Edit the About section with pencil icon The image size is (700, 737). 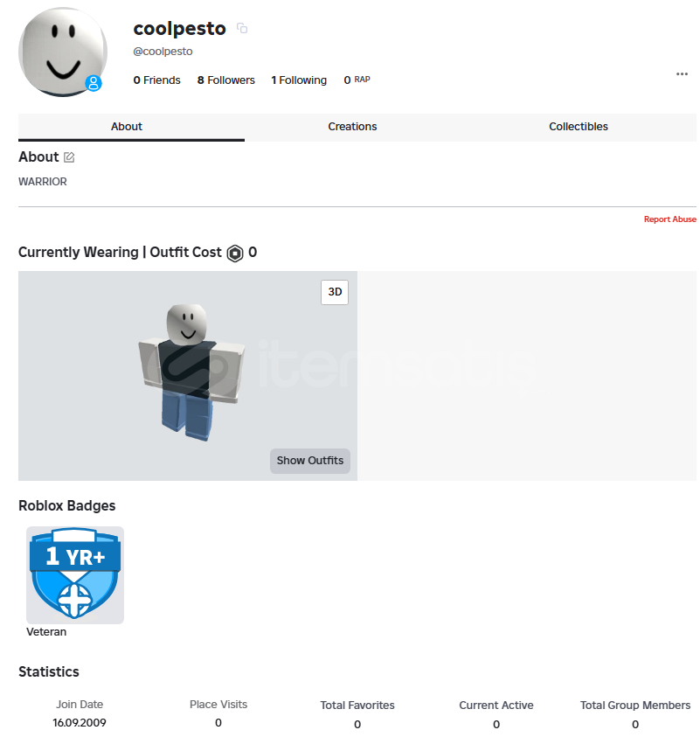pyautogui.click(x=69, y=157)
